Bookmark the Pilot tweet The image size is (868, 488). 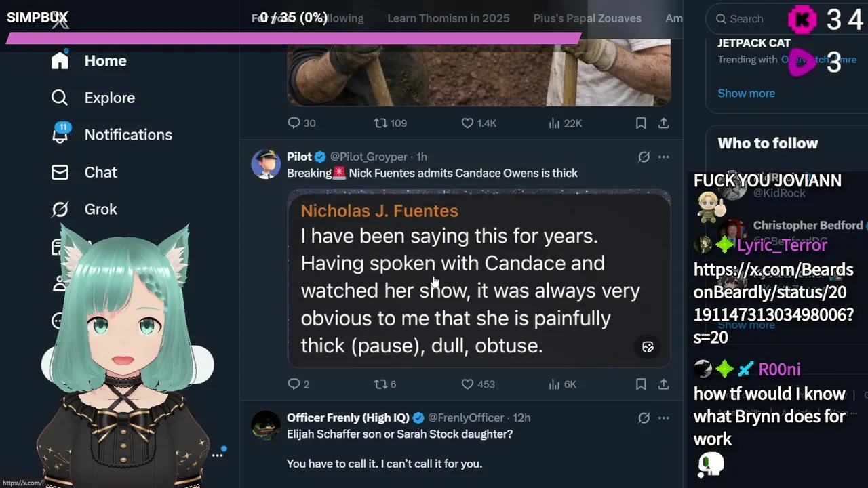click(641, 384)
